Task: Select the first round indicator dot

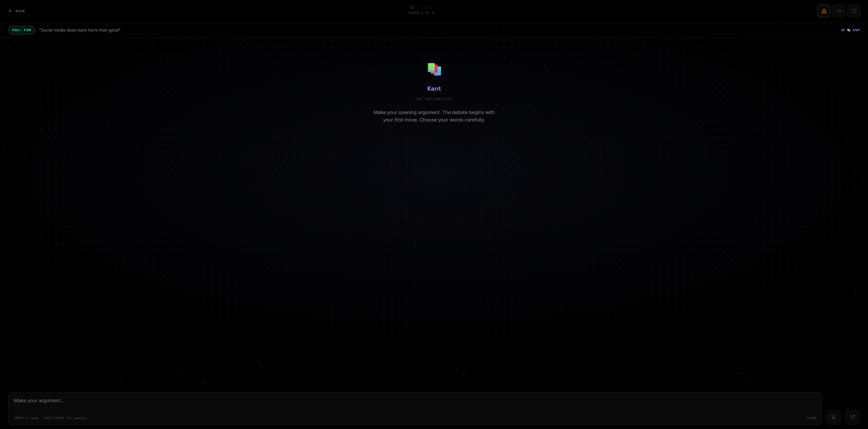Action: 412,7
